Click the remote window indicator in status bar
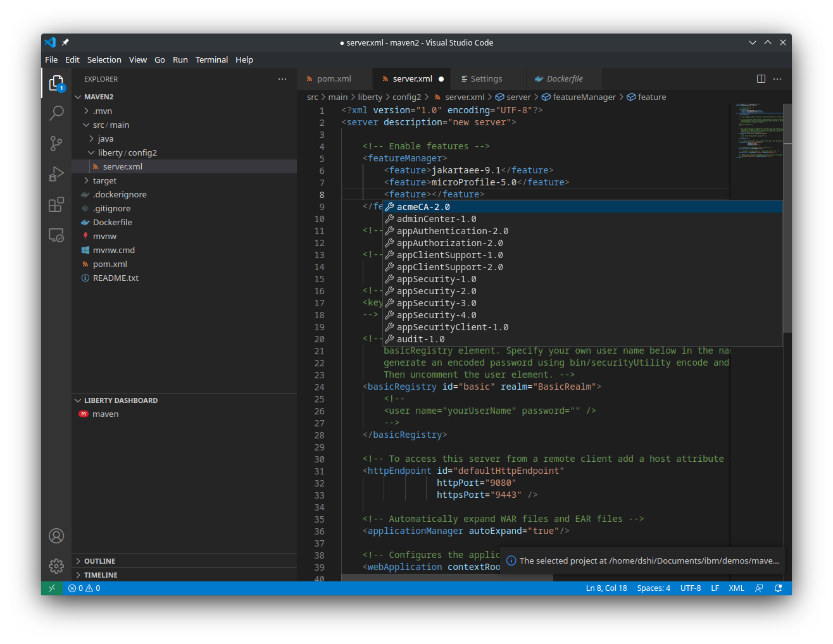 [x=52, y=588]
